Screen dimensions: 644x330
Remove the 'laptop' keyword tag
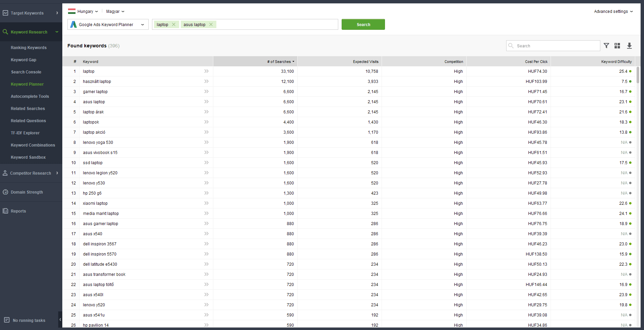[174, 24]
